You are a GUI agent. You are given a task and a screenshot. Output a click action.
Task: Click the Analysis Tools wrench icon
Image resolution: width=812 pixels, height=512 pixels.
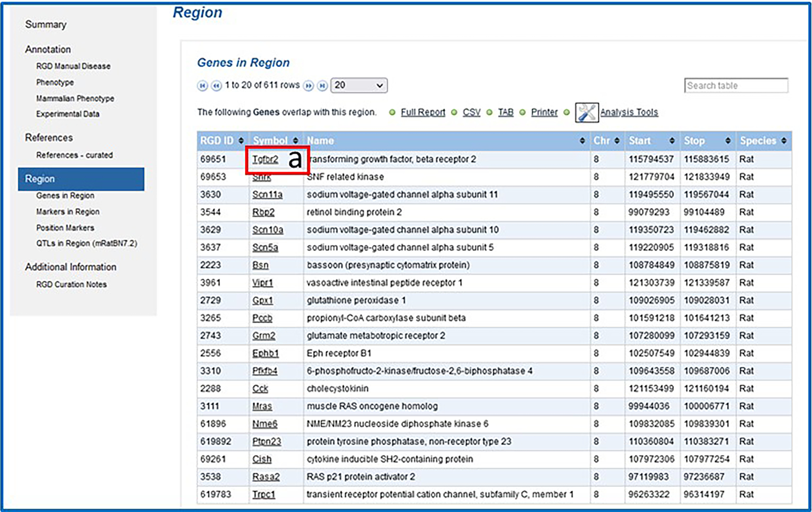point(587,112)
